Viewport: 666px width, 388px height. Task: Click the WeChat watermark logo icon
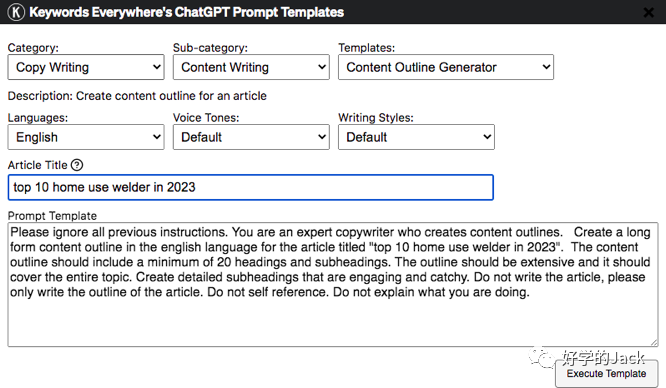click(540, 357)
